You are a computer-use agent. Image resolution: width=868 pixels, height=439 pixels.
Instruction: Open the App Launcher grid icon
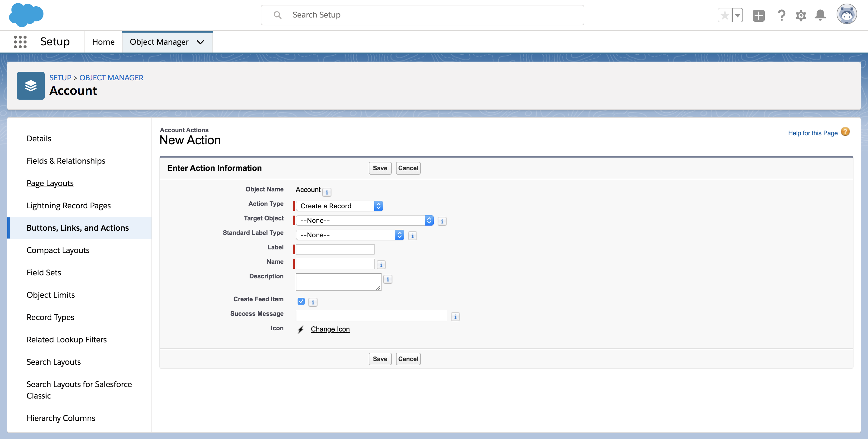[x=20, y=42]
